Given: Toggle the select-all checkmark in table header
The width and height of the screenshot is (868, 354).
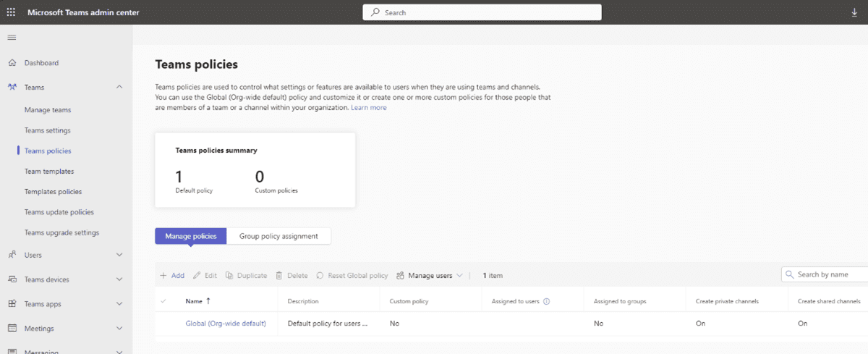Looking at the screenshot, I should click(163, 301).
